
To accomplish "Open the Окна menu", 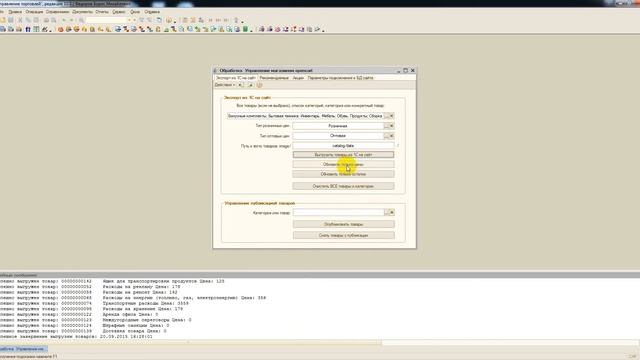I will tap(135, 12).
